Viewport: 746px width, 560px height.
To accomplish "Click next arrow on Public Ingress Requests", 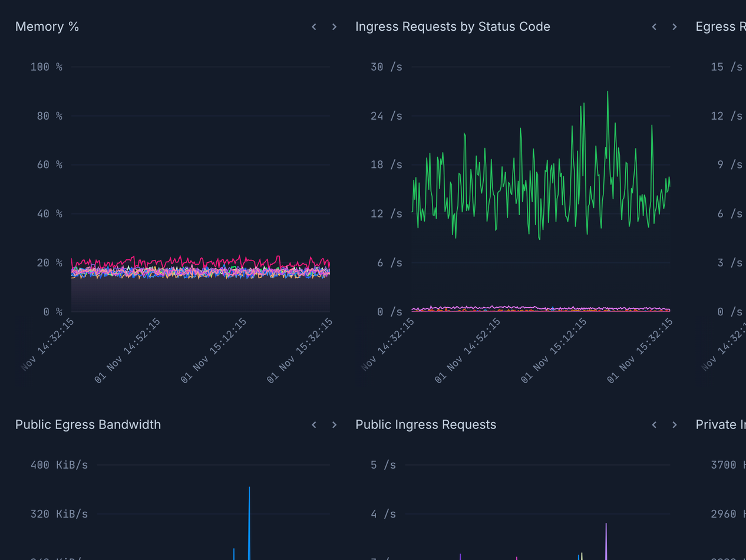I will coord(674,425).
